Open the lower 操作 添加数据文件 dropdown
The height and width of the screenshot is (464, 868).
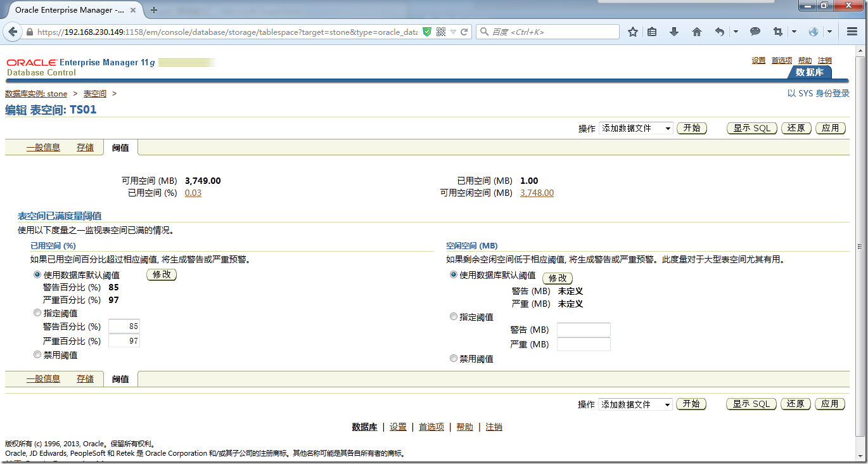click(x=635, y=404)
